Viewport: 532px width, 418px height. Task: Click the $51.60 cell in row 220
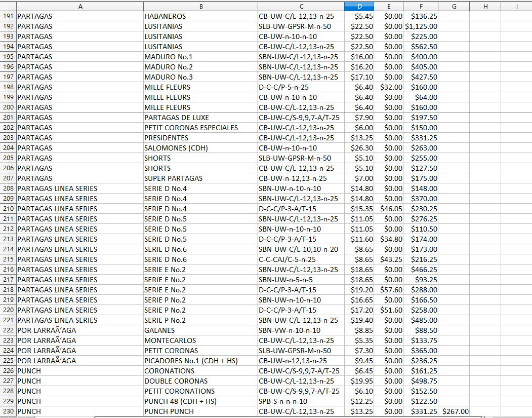389,310
